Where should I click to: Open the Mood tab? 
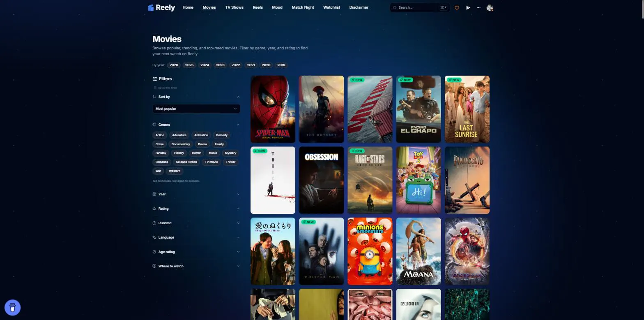coord(277,7)
